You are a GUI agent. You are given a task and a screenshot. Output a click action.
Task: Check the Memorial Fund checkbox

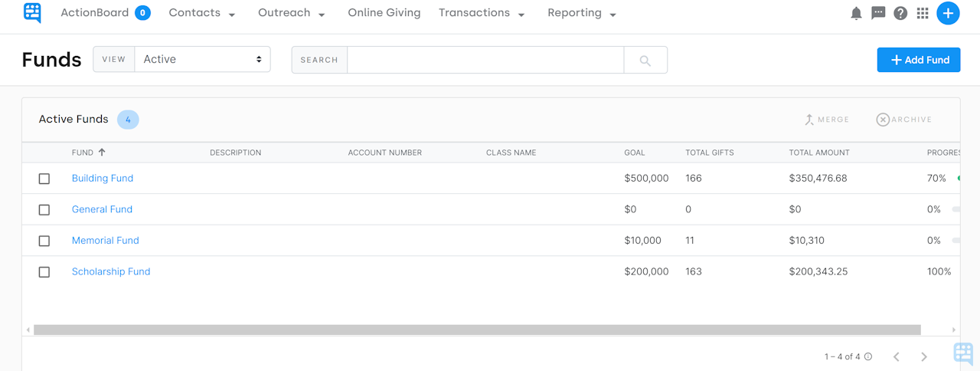(44, 241)
